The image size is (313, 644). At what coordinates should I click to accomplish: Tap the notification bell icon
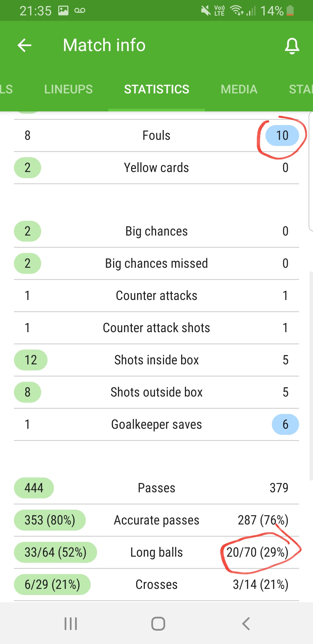pos(292,46)
